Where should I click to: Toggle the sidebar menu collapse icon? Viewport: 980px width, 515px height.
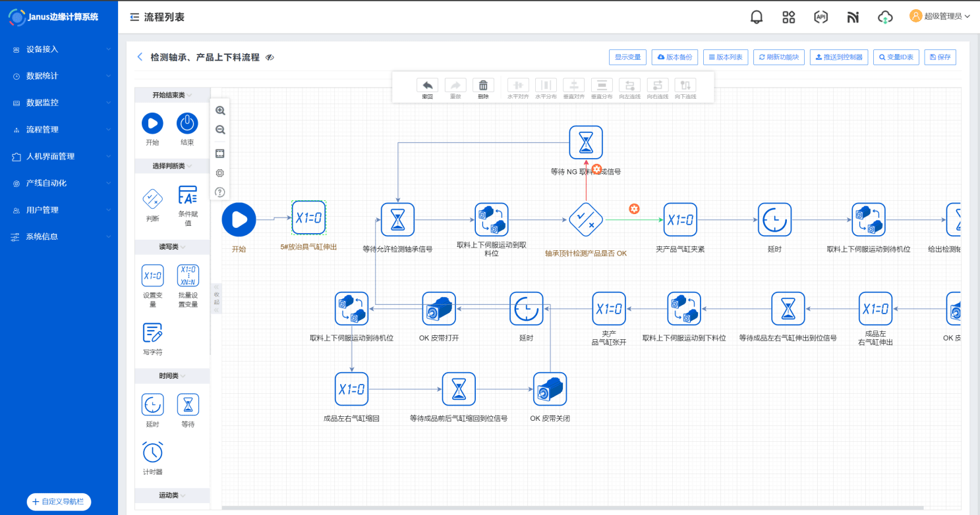[x=134, y=17]
